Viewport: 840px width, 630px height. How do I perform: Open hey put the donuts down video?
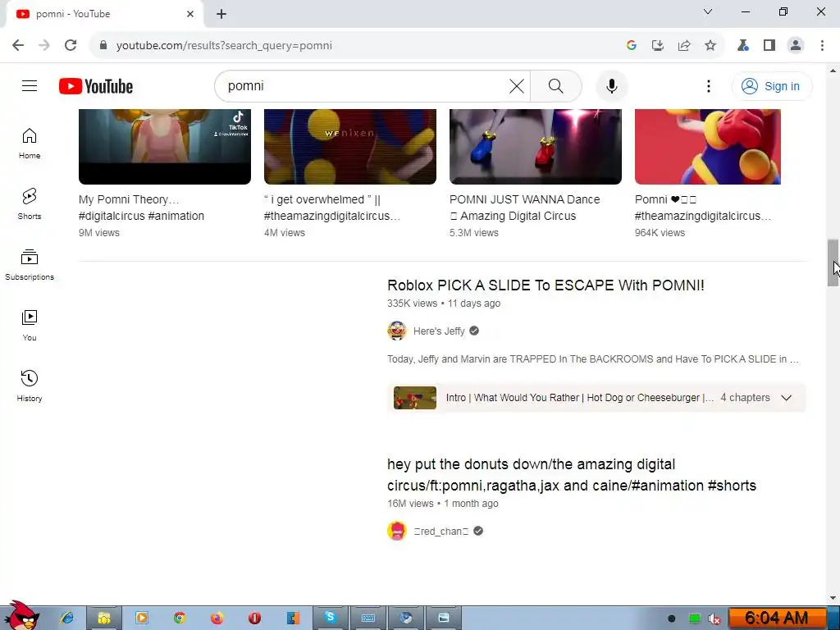coord(572,475)
